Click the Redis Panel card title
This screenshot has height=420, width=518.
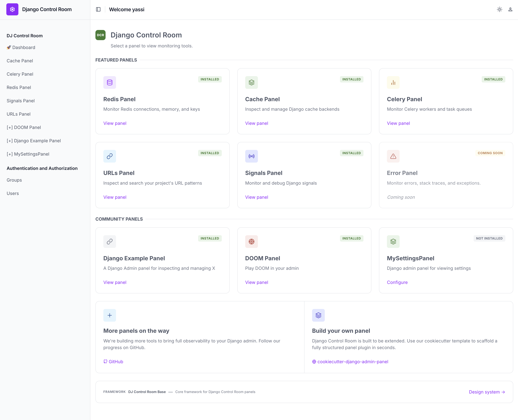(x=119, y=99)
